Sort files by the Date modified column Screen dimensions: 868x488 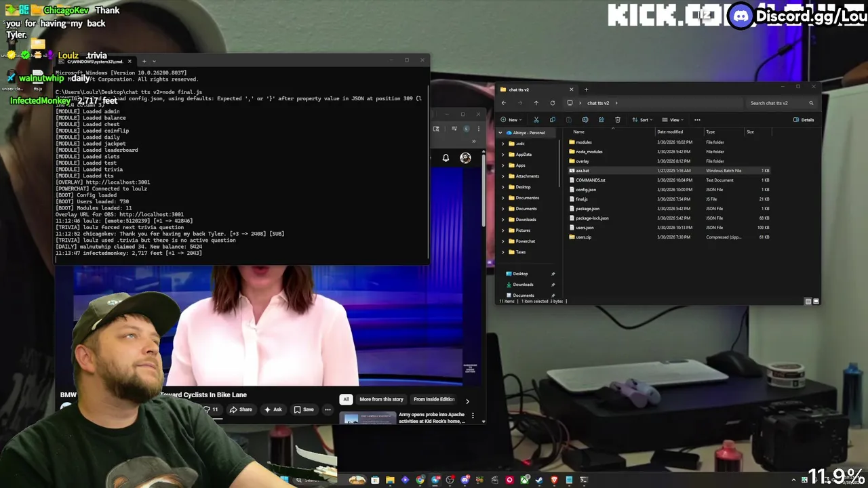(x=670, y=131)
